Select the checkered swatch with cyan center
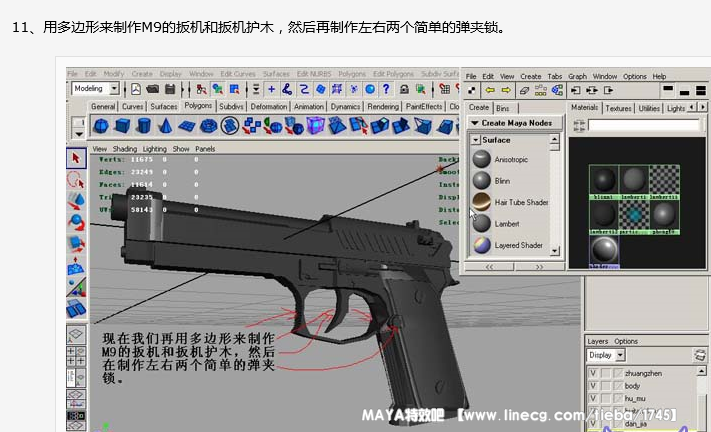This screenshot has height=432, width=711. click(634, 217)
